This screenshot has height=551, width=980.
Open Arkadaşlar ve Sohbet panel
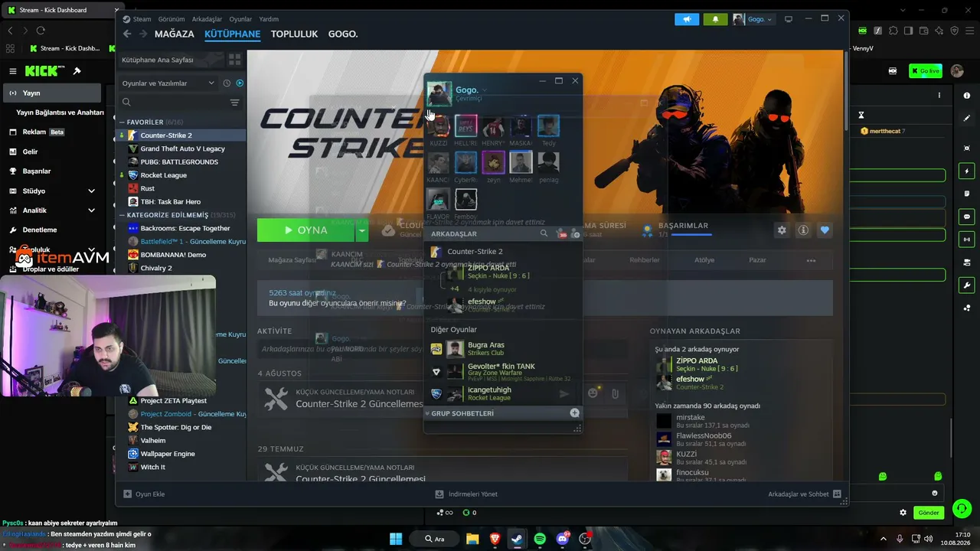click(x=805, y=494)
